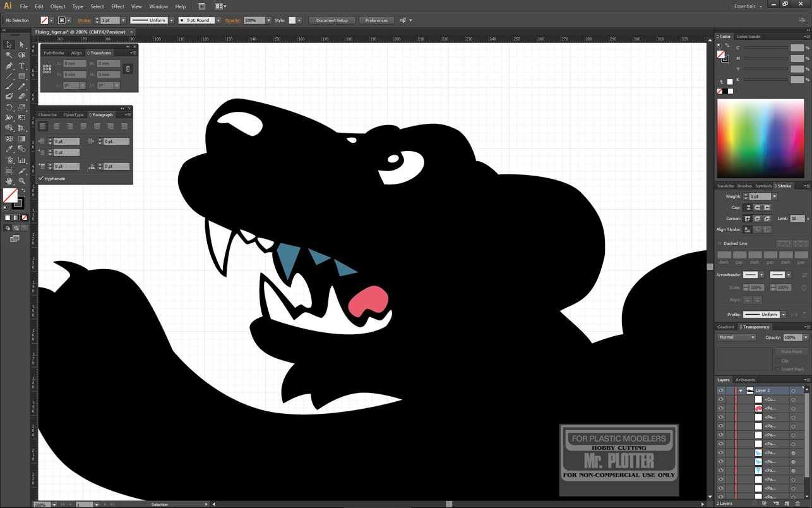
Task: Choose the round join corner option
Action: click(757, 219)
